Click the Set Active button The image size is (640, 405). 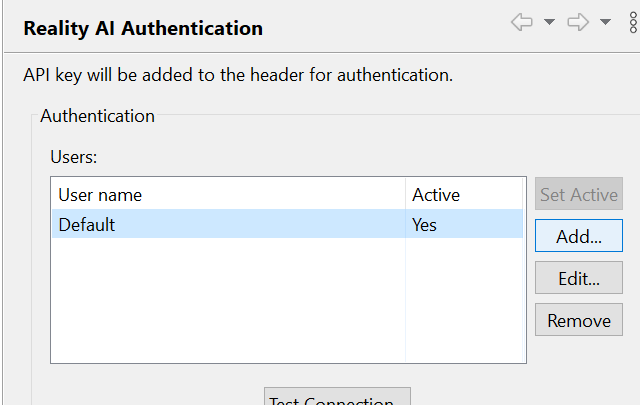579,194
